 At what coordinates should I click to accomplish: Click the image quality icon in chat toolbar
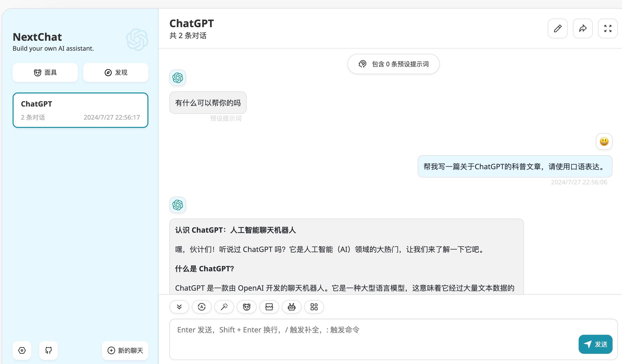(x=269, y=307)
